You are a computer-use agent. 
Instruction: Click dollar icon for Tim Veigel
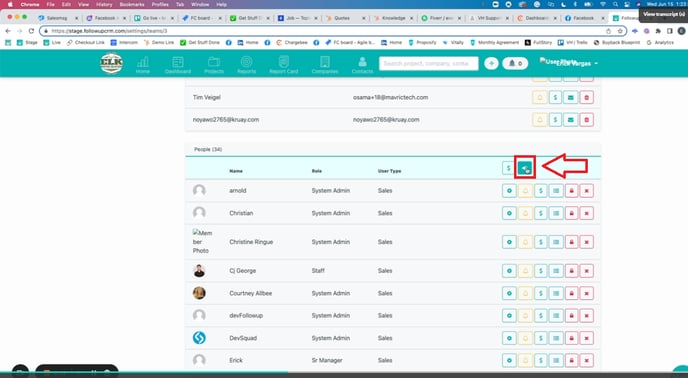point(555,97)
